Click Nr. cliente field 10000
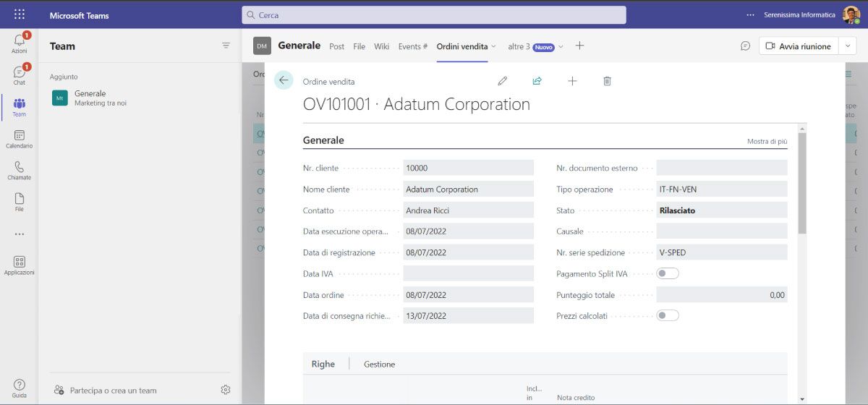The image size is (868, 405). [468, 168]
